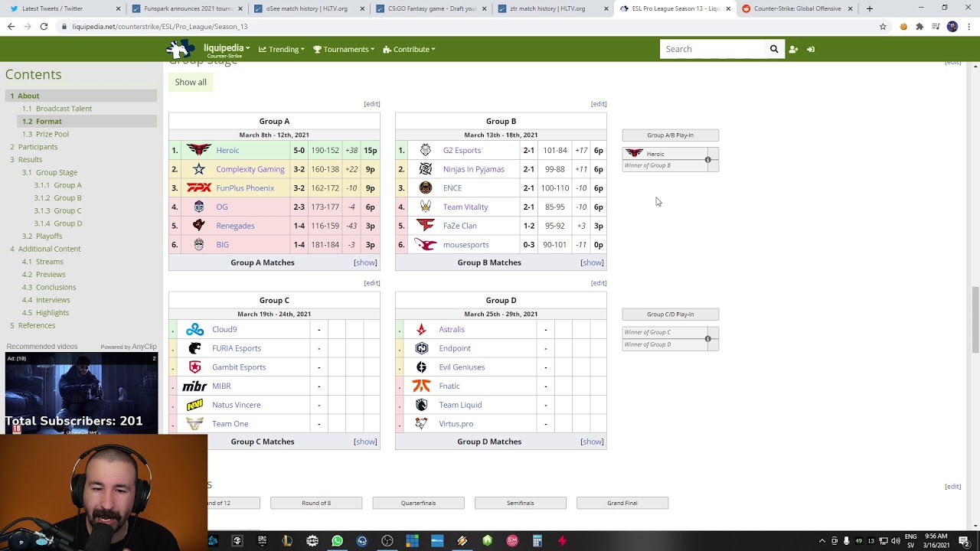This screenshot has width=980, height=551.
Task: Open the Tournaments dropdown menu
Action: [x=344, y=49]
